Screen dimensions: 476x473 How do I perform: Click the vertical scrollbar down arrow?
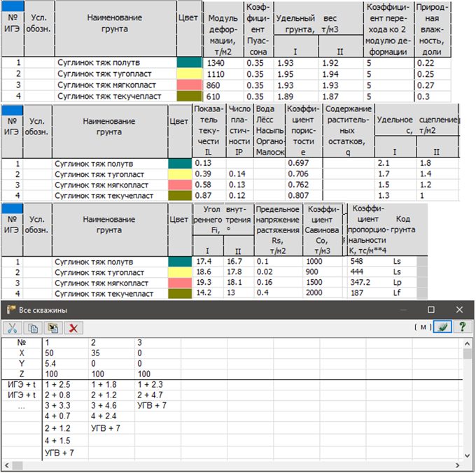pyautogui.click(x=467, y=456)
